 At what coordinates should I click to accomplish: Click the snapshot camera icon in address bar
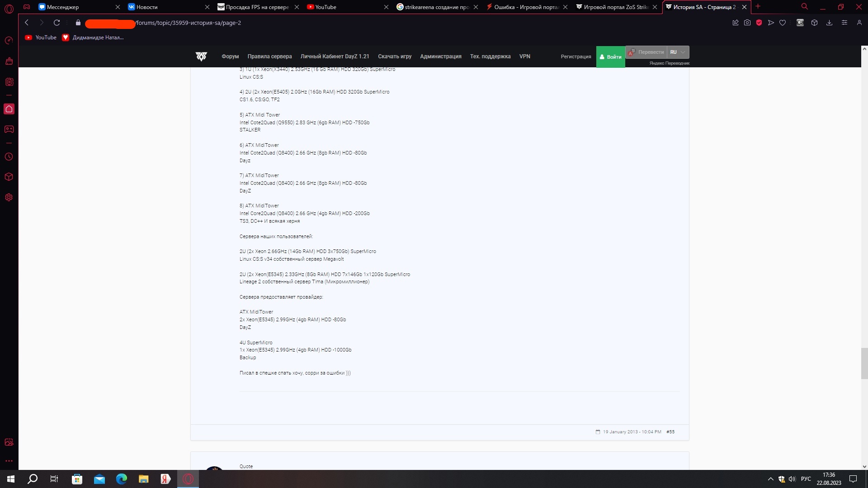(x=747, y=23)
